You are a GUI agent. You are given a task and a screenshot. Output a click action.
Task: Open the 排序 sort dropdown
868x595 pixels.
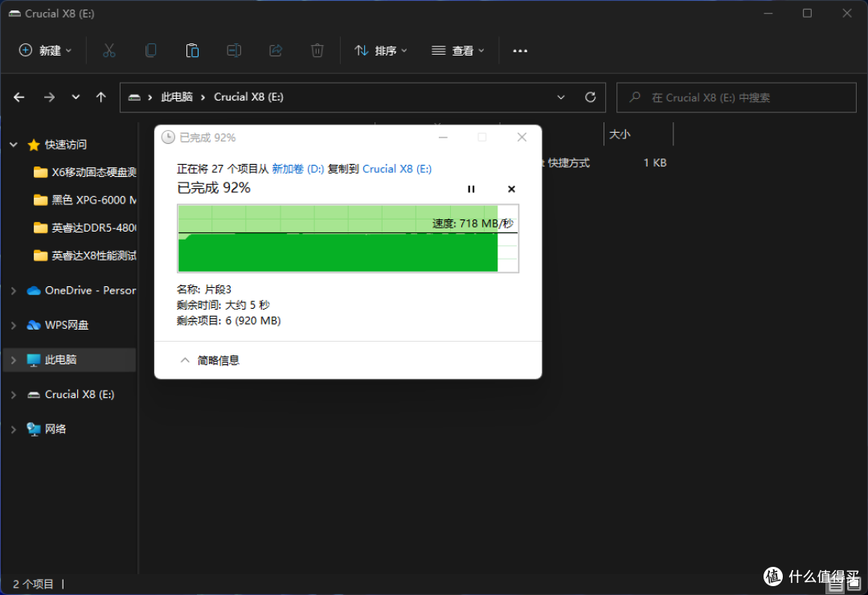(x=381, y=51)
